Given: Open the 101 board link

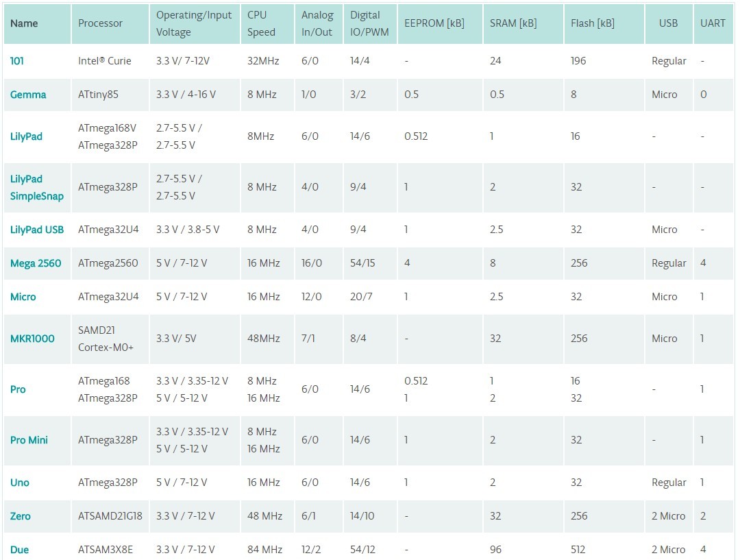Looking at the screenshot, I should (17, 61).
